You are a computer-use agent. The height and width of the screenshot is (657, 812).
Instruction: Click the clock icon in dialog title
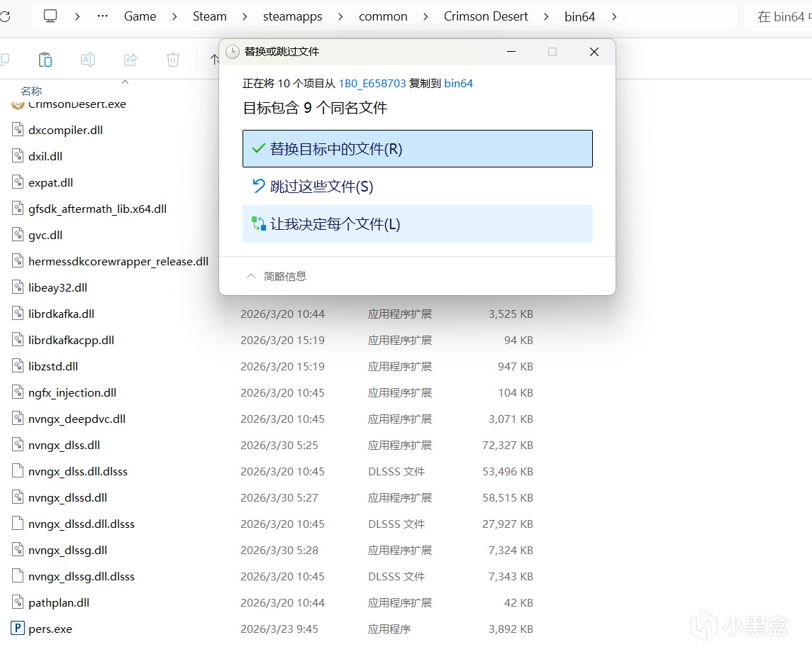(x=233, y=52)
